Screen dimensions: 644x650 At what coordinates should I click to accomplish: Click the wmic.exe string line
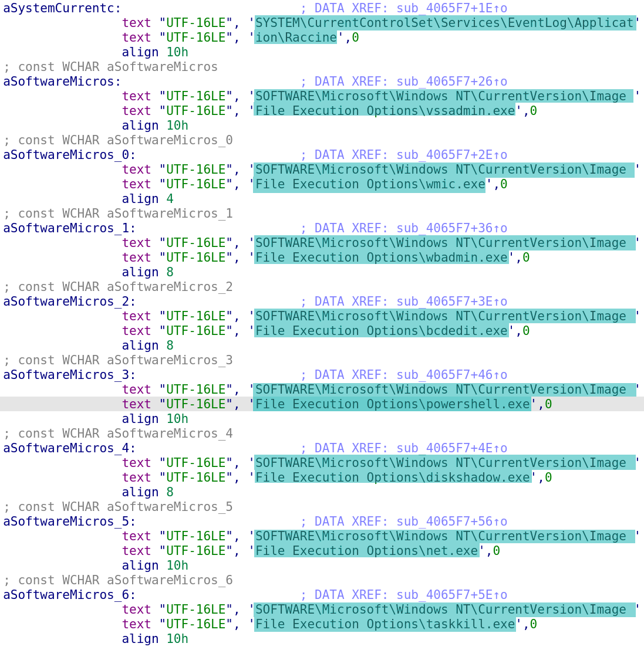point(370,184)
